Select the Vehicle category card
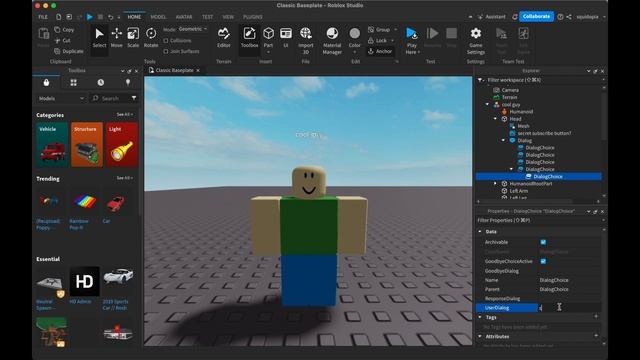The height and width of the screenshot is (360, 640). coord(51,145)
